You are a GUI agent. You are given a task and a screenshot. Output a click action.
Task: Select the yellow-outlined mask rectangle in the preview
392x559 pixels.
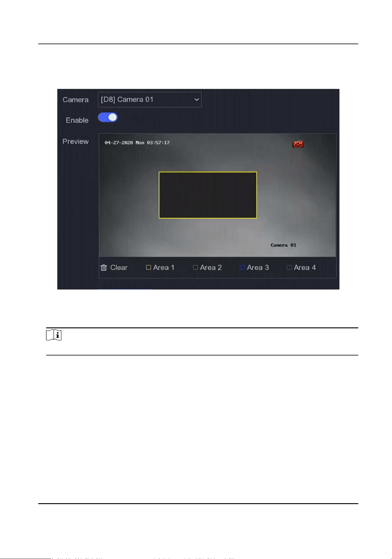[x=208, y=195]
